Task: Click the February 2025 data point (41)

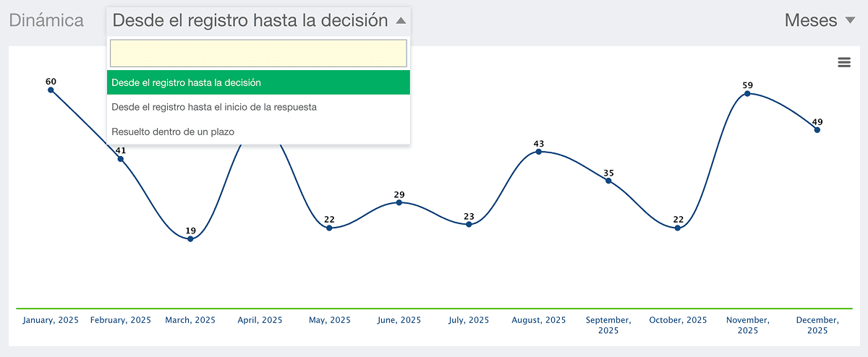Action: [121, 159]
